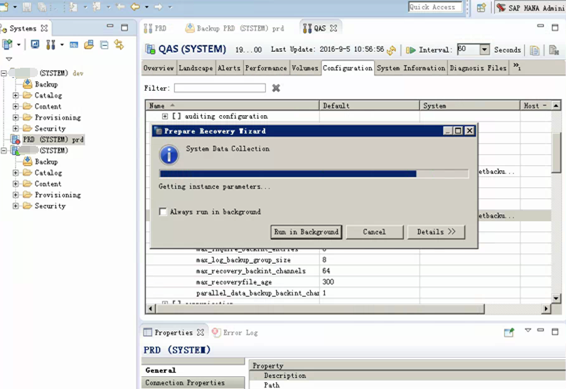Open the Alerts tab
The height and width of the screenshot is (389, 566).
click(228, 68)
